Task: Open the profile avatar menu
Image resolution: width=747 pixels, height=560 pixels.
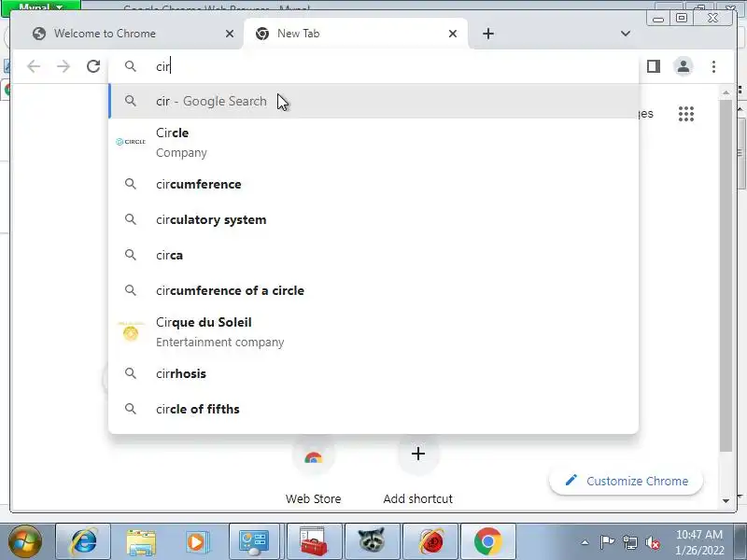Action: coord(684,66)
